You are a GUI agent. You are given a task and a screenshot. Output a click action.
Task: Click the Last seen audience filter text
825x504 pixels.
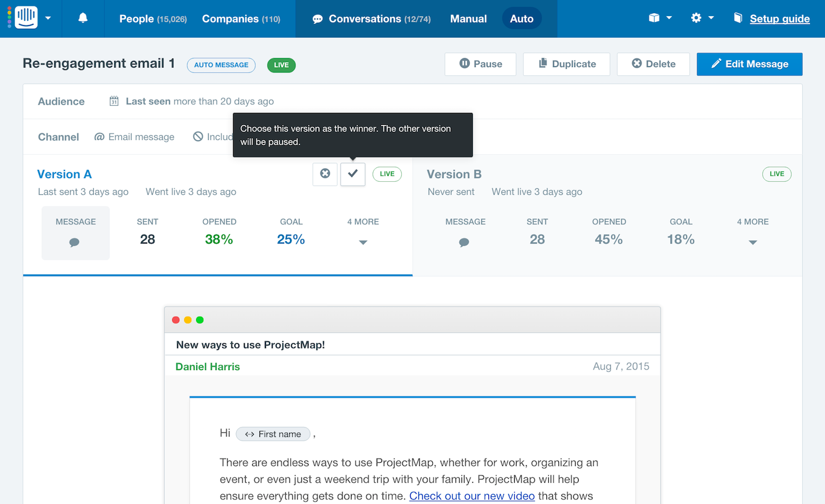pyautogui.click(x=200, y=102)
